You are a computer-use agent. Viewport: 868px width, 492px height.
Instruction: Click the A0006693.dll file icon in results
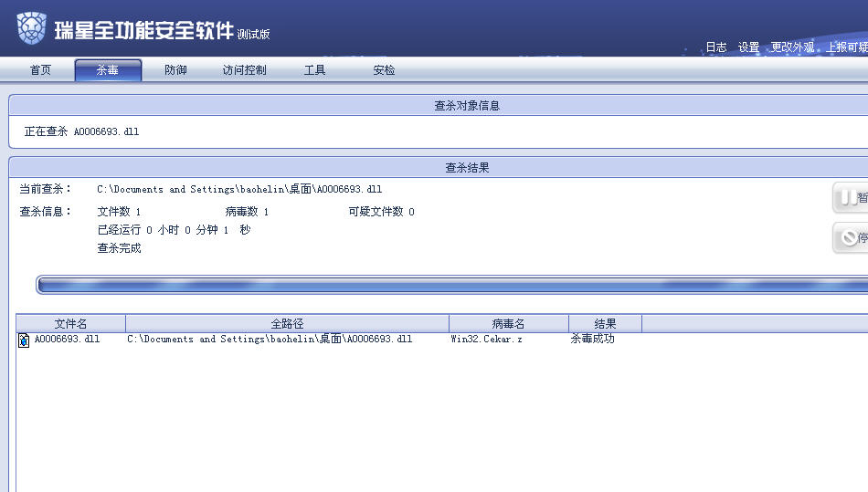[24, 340]
